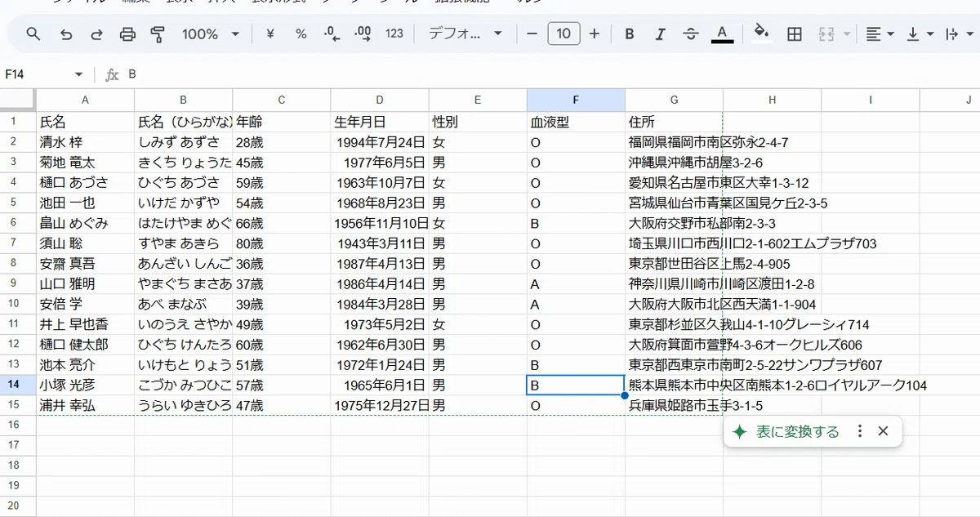The height and width of the screenshot is (517, 980).
Task: Expand the name box dropdown arrow
Action: [78, 74]
